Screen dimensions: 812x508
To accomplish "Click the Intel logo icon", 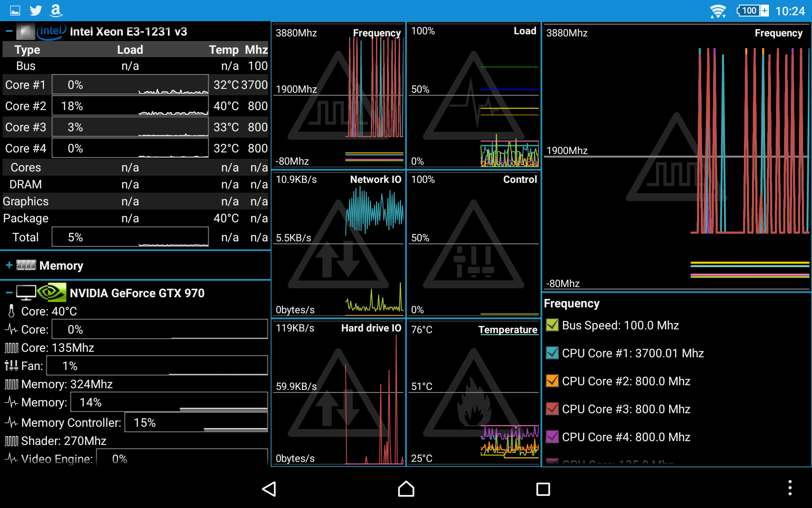I will (x=51, y=31).
